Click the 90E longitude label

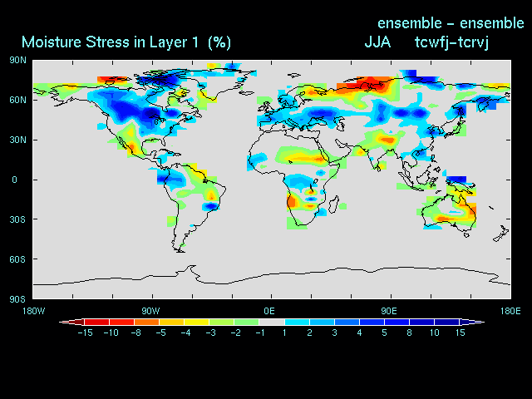(388, 311)
